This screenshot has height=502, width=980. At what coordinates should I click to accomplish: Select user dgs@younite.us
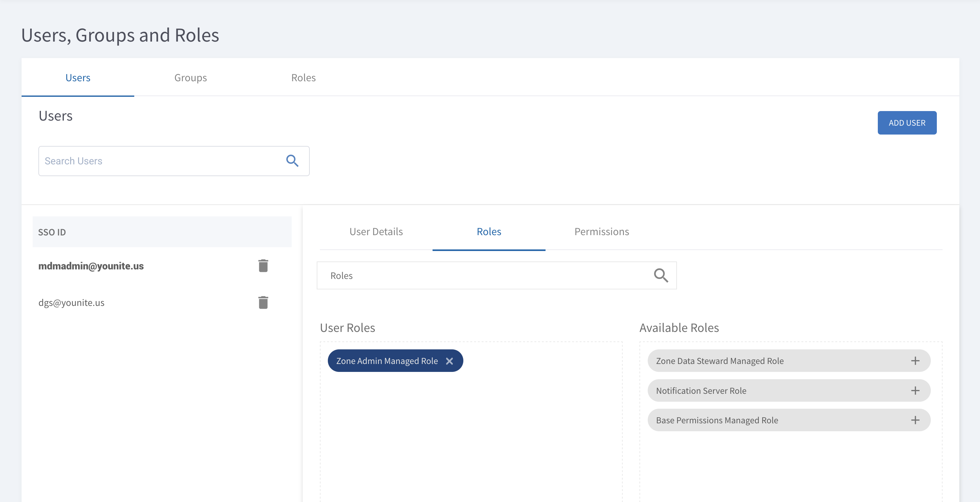coord(71,303)
